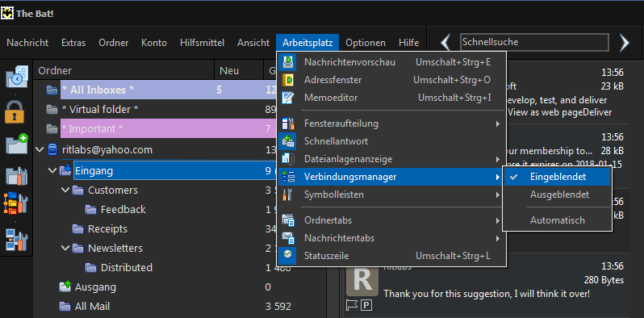Select the Receipts folder
The width and height of the screenshot is (644, 318).
coord(107,229)
